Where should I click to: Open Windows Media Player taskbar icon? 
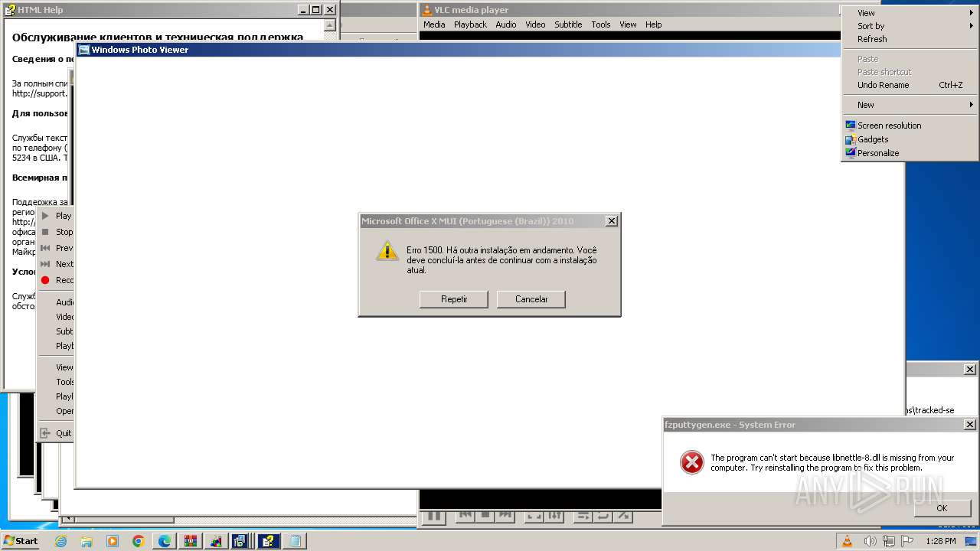[x=113, y=541]
